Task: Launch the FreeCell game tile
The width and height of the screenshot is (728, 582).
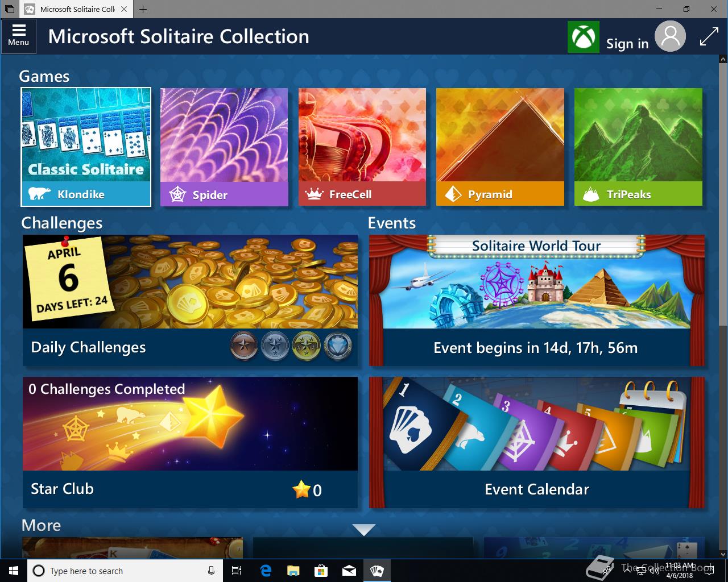Action: 362,147
